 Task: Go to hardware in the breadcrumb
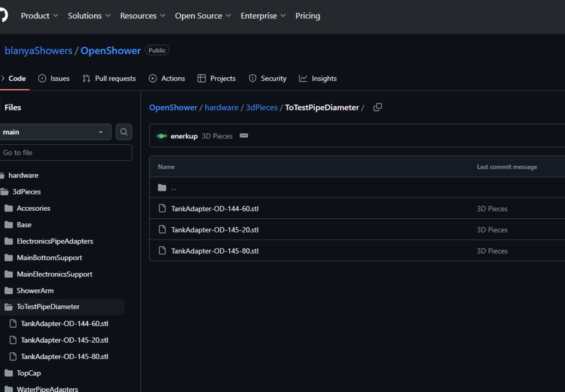click(x=221, y=107)
